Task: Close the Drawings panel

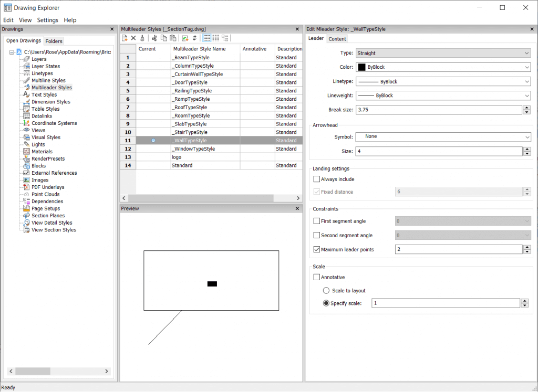Action: [112, 29]
